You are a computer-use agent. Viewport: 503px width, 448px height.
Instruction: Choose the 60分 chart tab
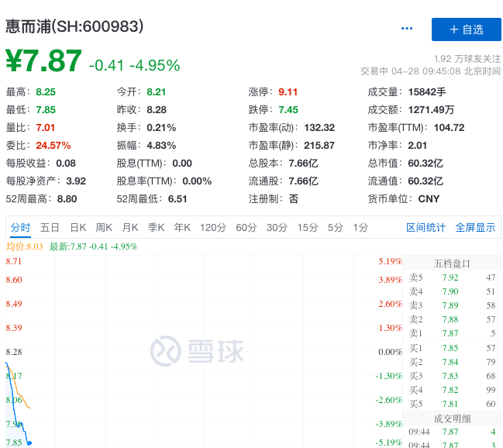click(246, 228)
